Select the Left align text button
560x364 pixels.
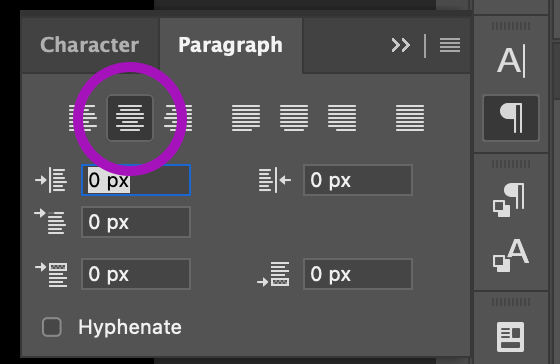[82, 118]
